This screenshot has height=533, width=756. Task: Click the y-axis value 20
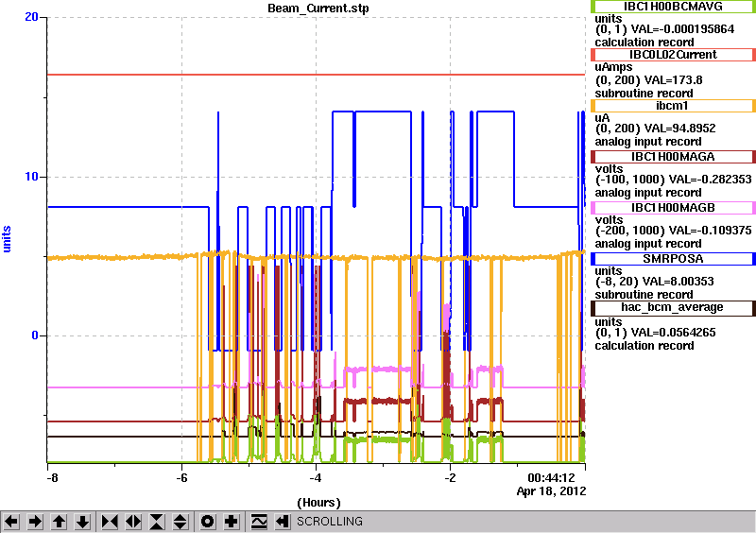[31, 17]
